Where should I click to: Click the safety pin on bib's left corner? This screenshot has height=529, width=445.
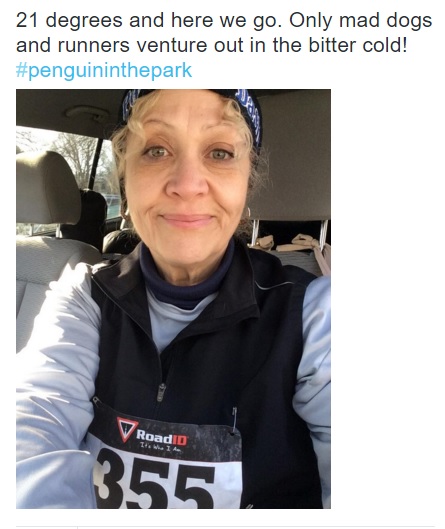click(97, 402)
